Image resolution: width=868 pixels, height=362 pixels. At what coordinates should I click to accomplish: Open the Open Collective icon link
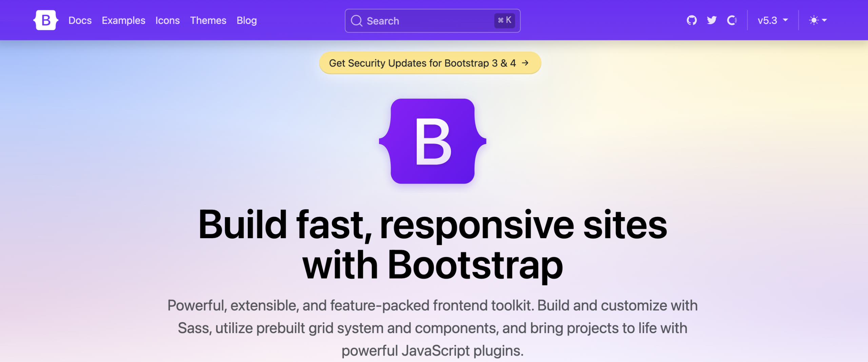(732, 20)
